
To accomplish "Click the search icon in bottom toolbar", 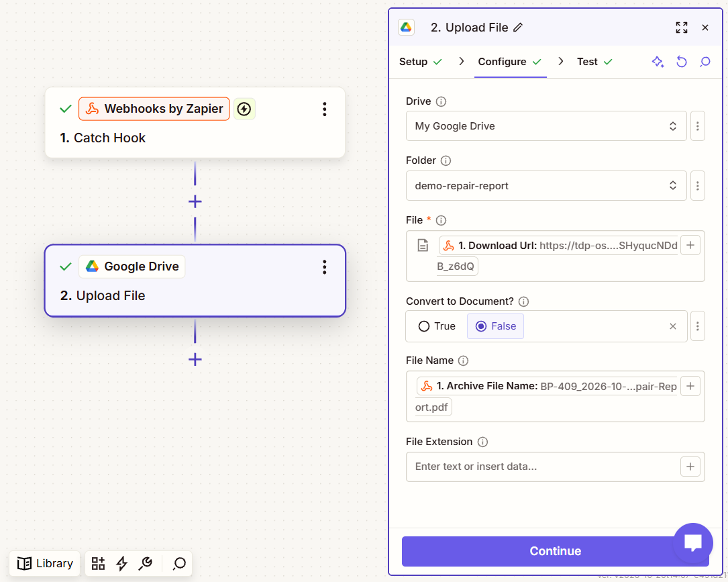I will 179,563.
